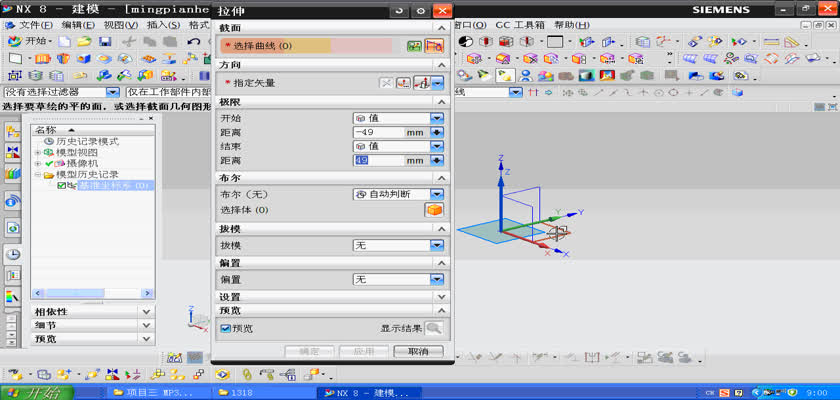
Task: Click the gear settings icon in 拉伸 title bar
Action: (x=421, y=11)
